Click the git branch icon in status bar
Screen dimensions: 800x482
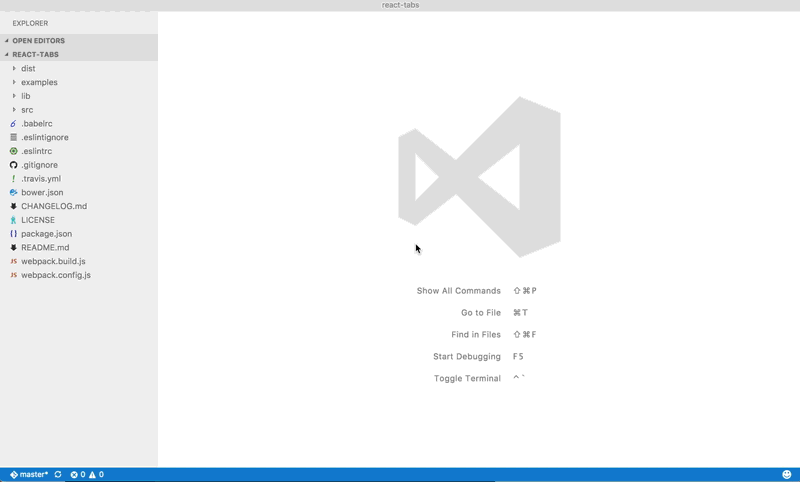14,474
